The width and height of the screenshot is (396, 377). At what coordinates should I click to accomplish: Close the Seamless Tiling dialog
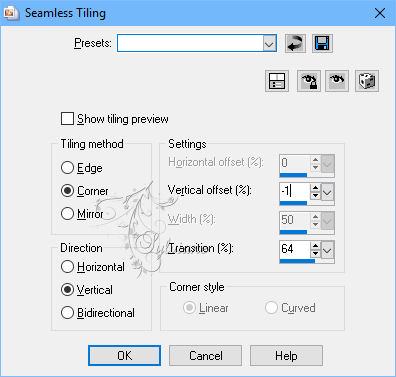point(380,13)
